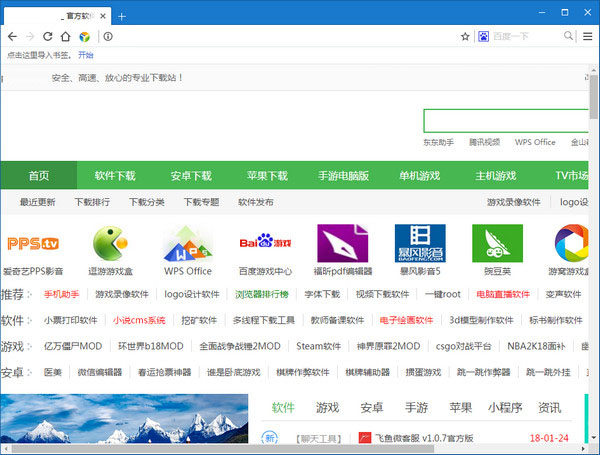Open the 主机游戏 menu item

pos(496,175)
